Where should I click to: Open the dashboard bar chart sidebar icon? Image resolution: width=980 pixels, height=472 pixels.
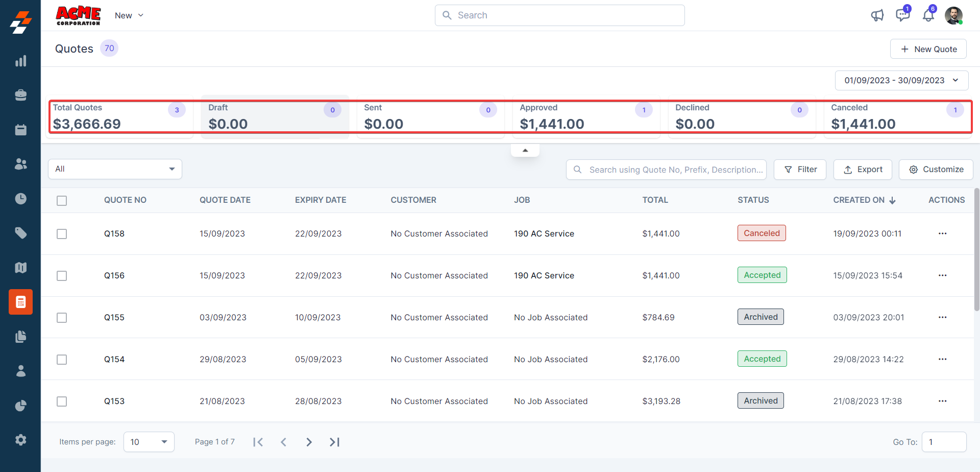[20, 61]
